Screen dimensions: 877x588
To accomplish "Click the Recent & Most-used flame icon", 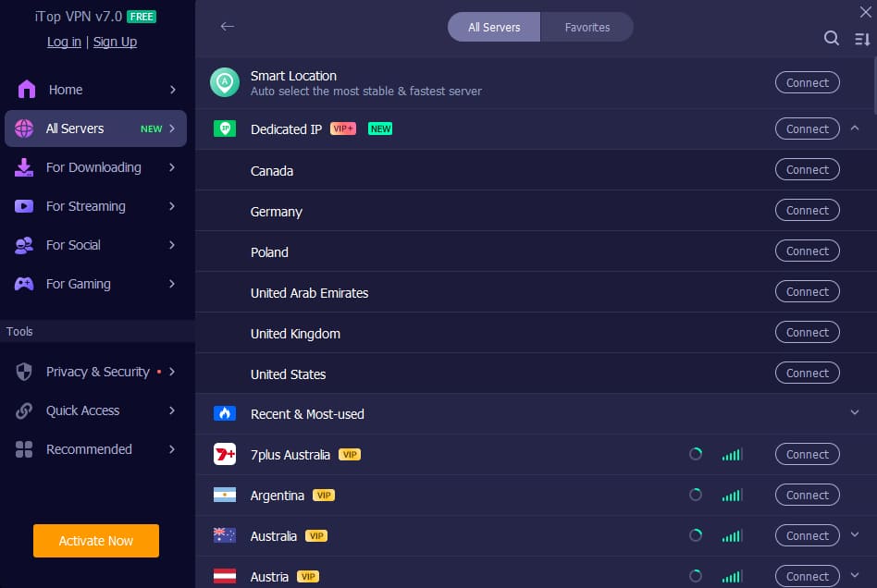I will pyautogui.click(x=225, y=413).
